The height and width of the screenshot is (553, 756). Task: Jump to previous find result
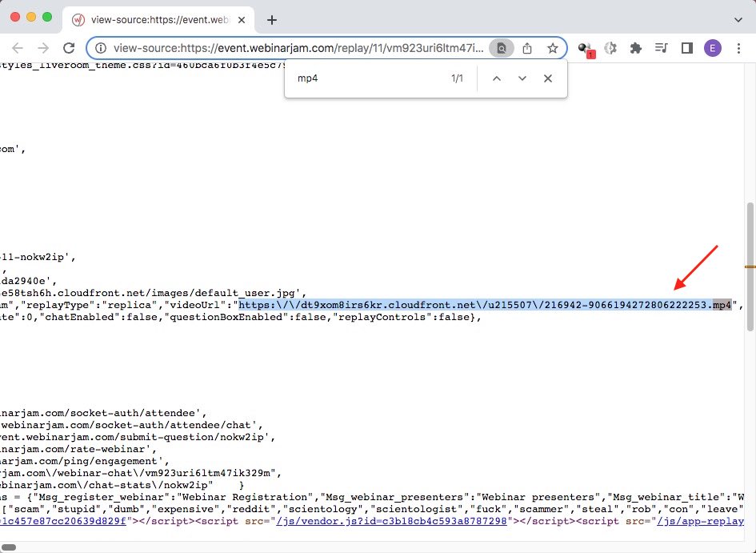pyautogui.click(x=497, y=78)
